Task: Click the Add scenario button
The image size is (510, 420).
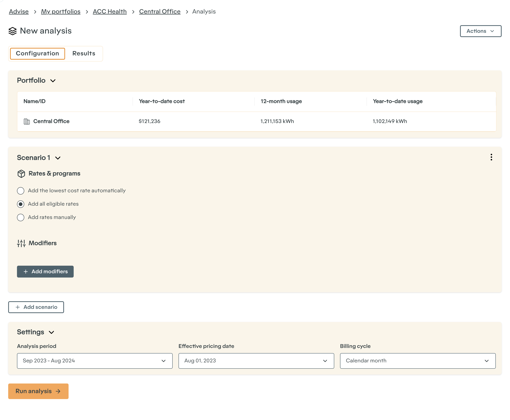Action: (36, 307)
